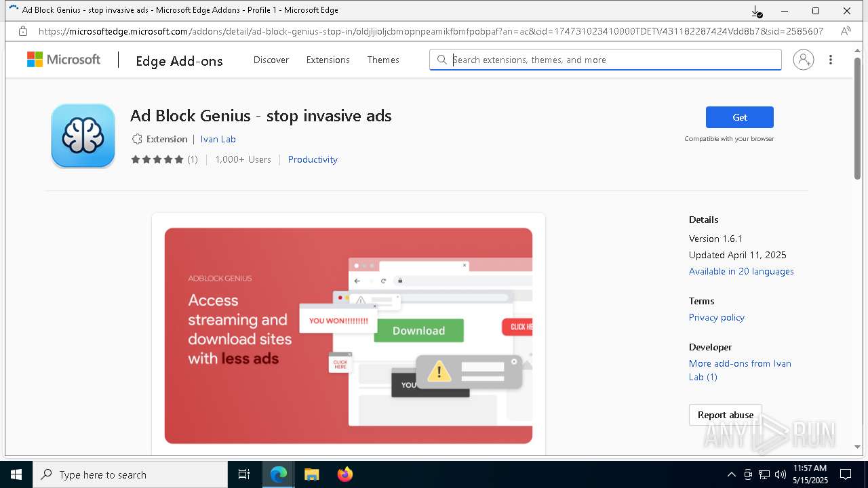Click the five-star rating
868x488 pixels.
pyautogui.click(x=157, y=159)
